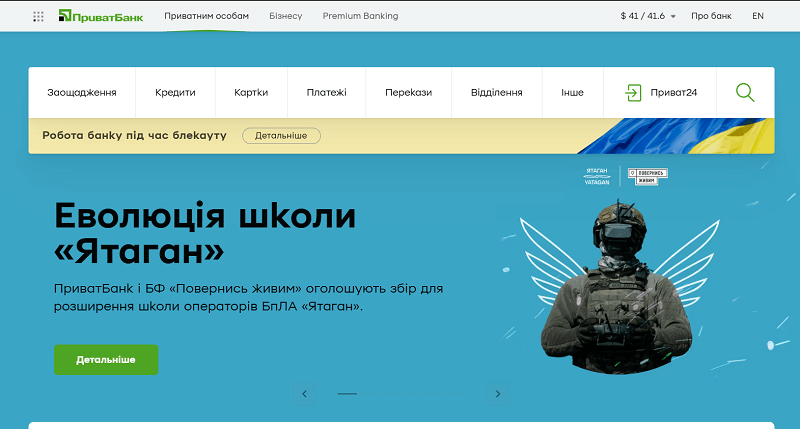Open the Кредити menu
The height and width of the screenshot is (429, 800).
pyautogui.click(x=175, y=93)
